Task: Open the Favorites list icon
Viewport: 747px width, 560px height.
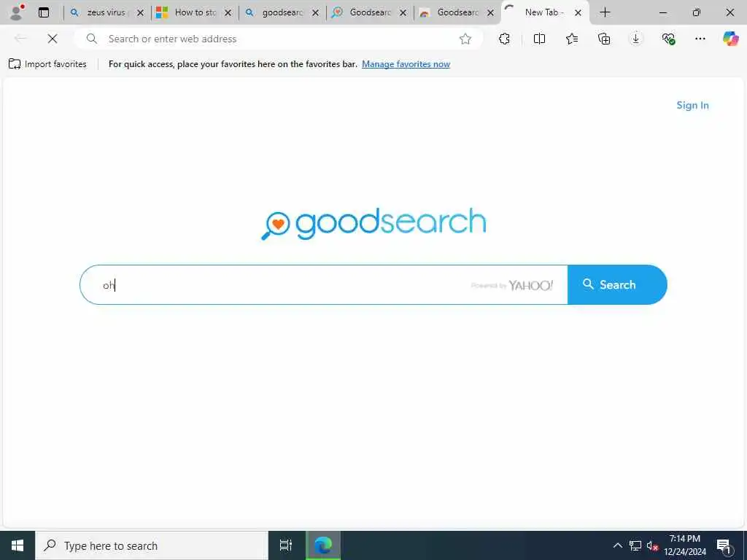Action: pyautogui.click(x=572, y=39)
